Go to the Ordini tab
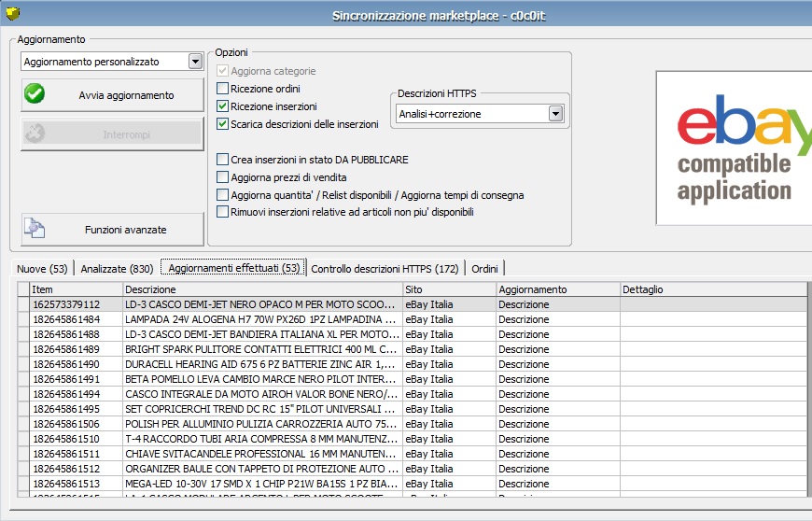Viewport: 812px width, 521px height. pyautogui.click(x=484, y=269)
